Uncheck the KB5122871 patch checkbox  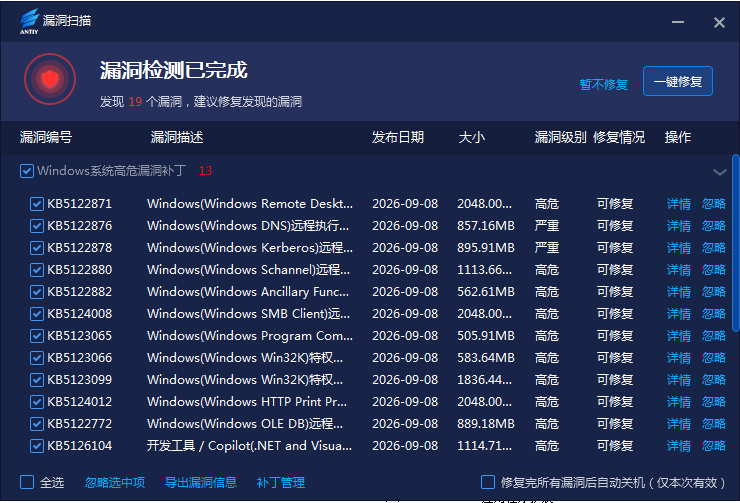[x=37, y=204]
